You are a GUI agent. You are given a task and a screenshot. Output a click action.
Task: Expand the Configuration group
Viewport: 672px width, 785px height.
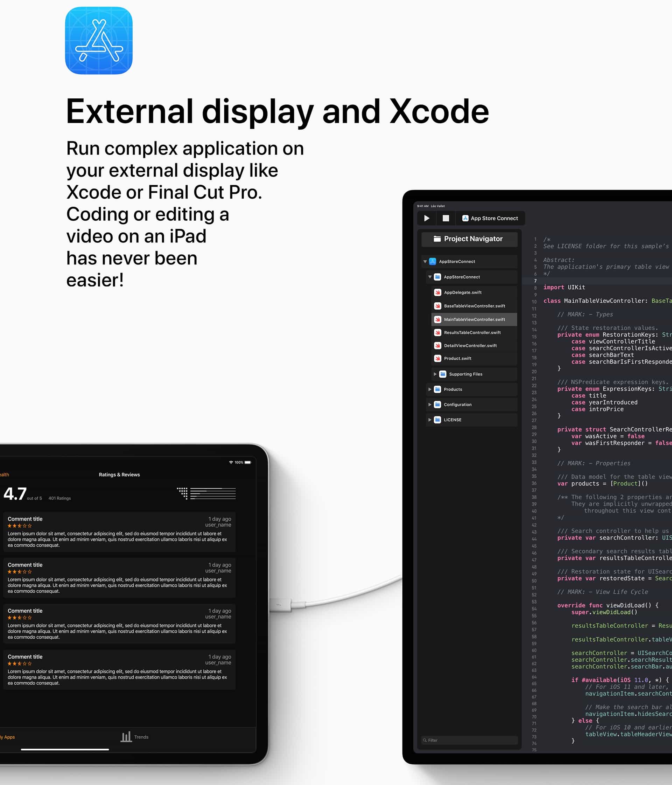pyautogui.click(x=429, y=404)
